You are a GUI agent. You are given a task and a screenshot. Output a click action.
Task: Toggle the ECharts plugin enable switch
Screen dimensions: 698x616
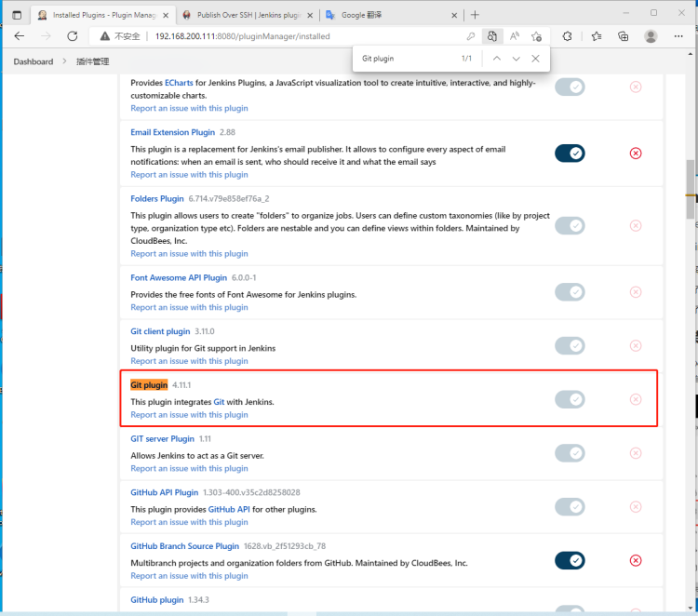(570, 87)
